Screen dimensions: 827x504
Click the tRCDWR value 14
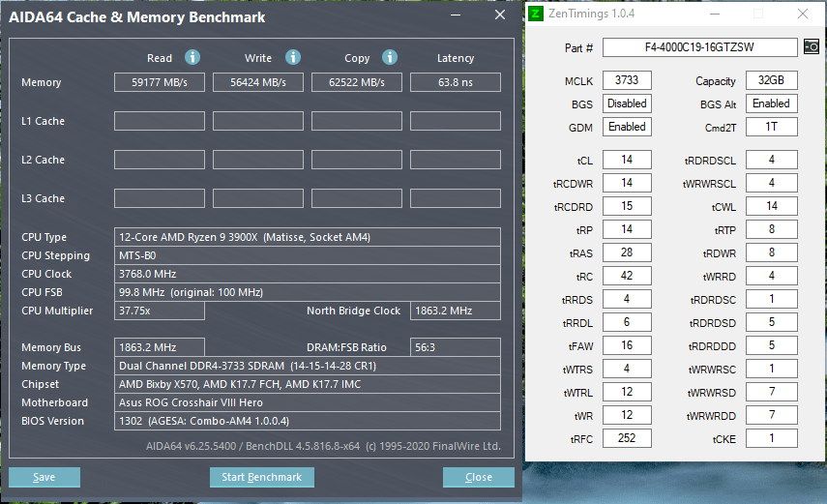(627, 183)
